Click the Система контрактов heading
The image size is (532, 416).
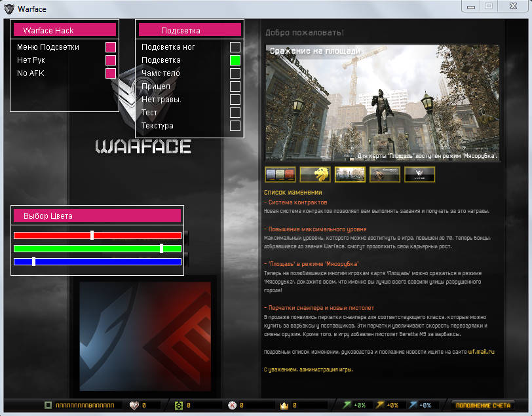[x=297, y=202]
